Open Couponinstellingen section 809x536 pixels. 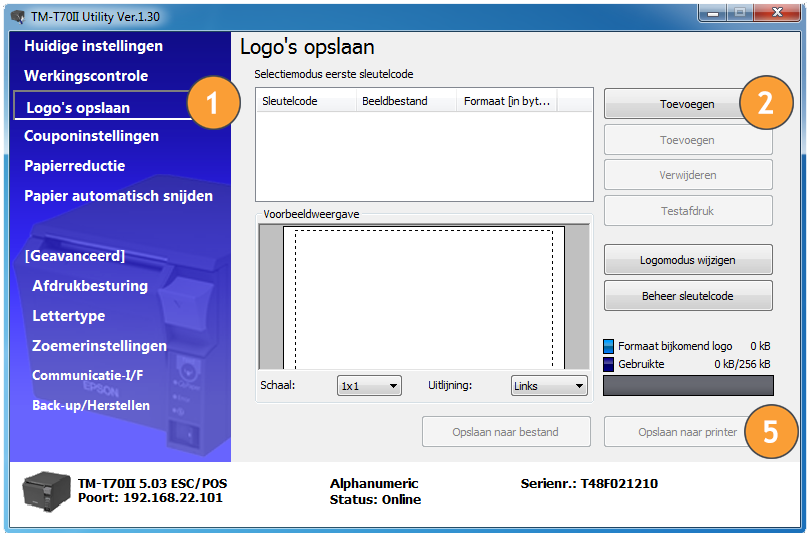point(91,136)
